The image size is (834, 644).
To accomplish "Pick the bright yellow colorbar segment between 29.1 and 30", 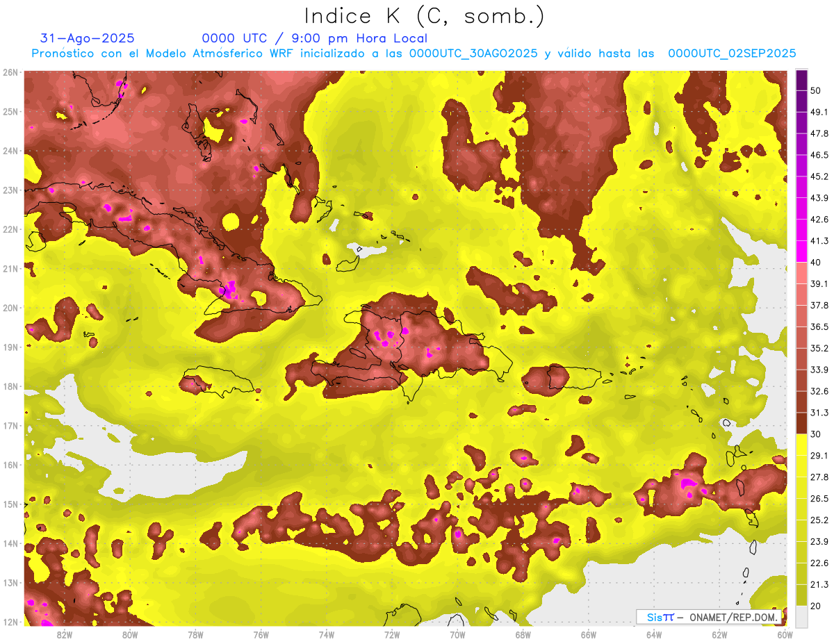I will point(802,445).
